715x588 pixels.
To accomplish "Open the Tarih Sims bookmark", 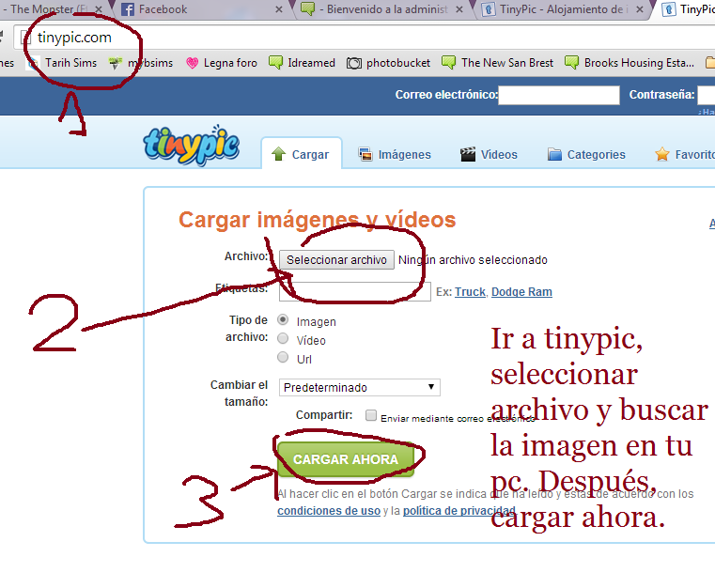I will tap(62, 63).
